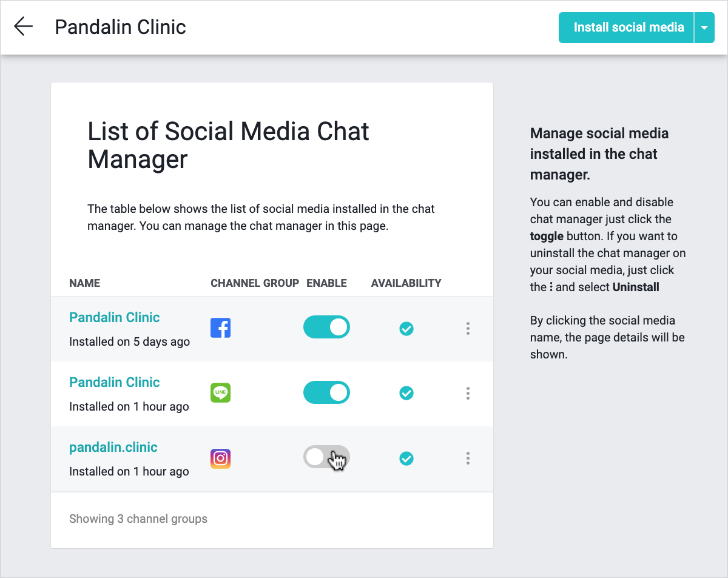Disable the Facebook Pandalin Clinic toggle

coord(326,328)
